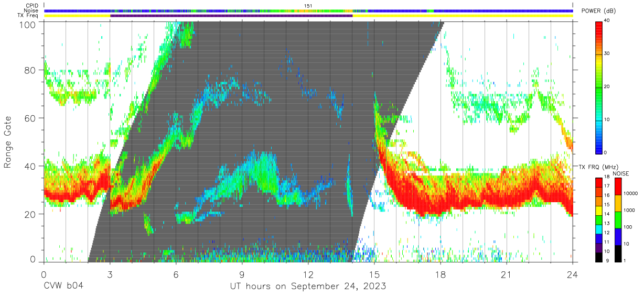This screenshot has width=644, height=297.
Task: Click the hour 15 tick label
Action: coord(374,274)
